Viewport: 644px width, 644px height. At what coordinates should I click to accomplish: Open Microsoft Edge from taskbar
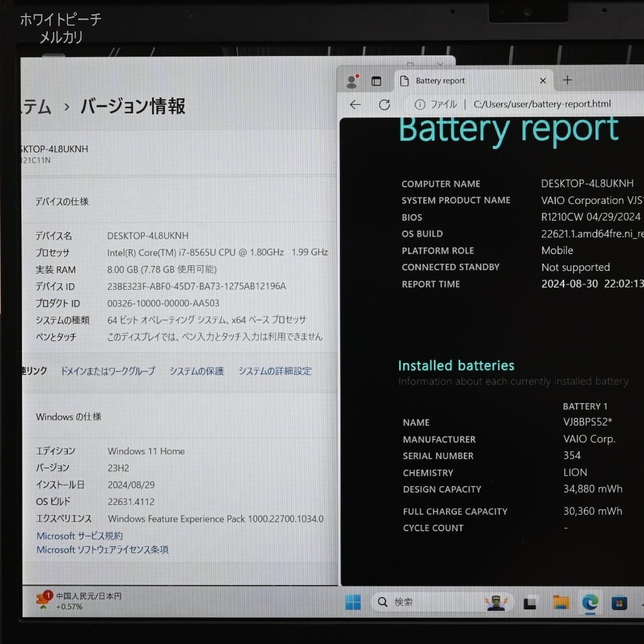click(x=590, y=602)
